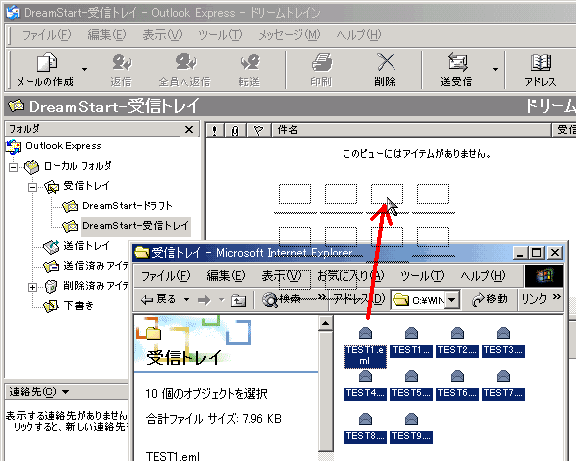The width and height of the screenshot is (576, 461).
Task: Select the TEST6 mail file icon
Action: click(457, 376)
